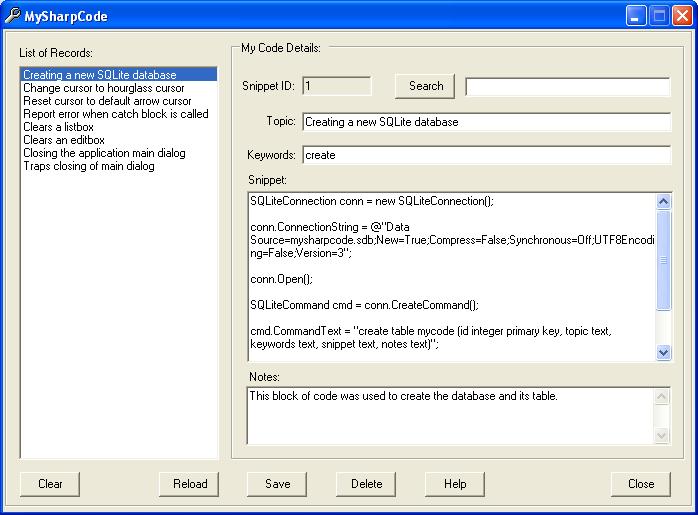This screenshot has width=698, height=515.
Task: Close the window with the red X
Action: point(682,16)
